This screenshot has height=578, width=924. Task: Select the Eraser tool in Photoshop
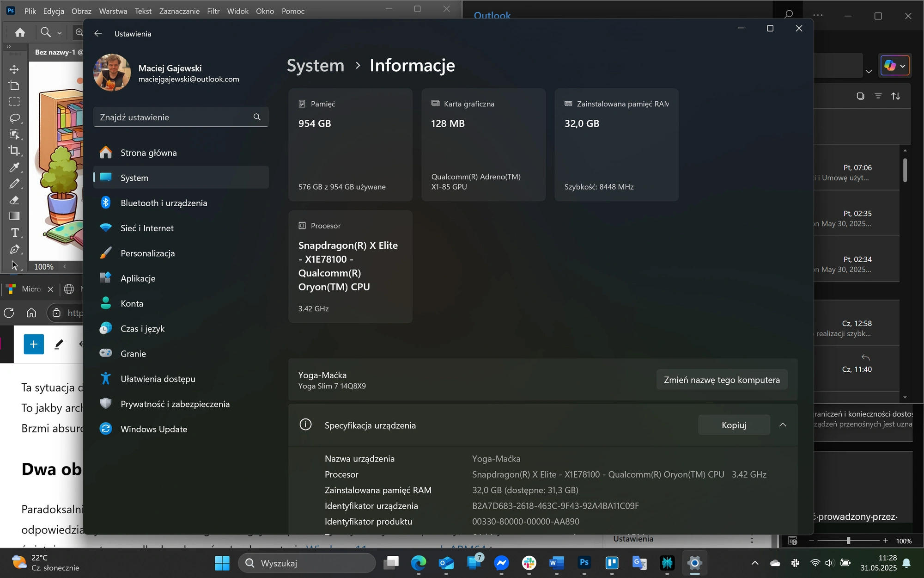14,200
